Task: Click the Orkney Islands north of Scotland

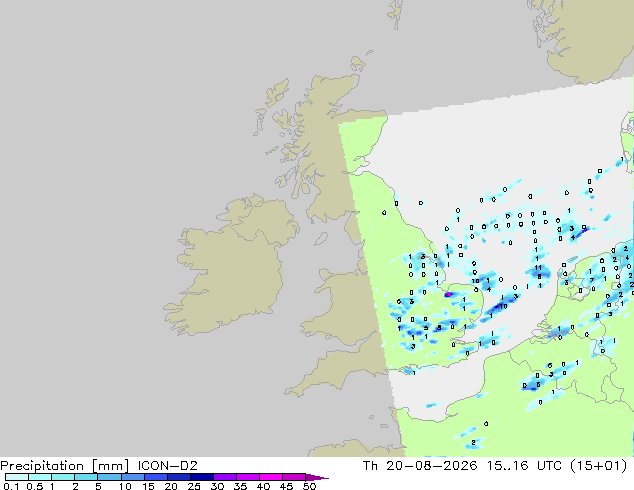Action: tap(359, 63)
